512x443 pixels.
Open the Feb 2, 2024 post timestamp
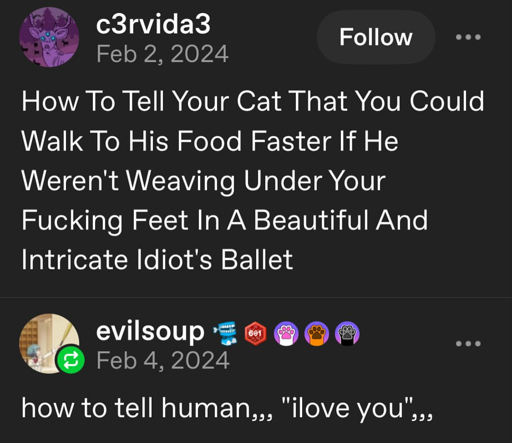pyautogui.click(x=163, y=54)
